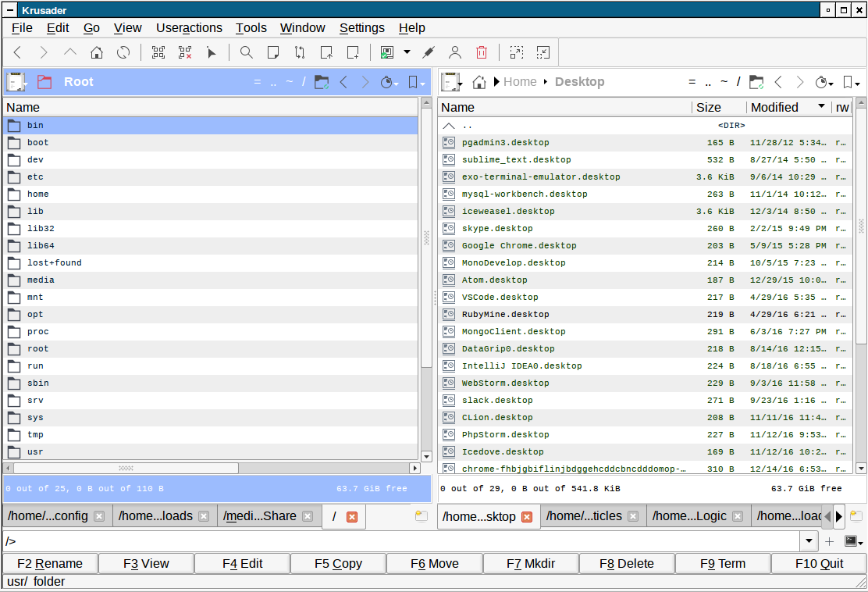Click the page with up-arrow icon in toolbar

[326, 52]
